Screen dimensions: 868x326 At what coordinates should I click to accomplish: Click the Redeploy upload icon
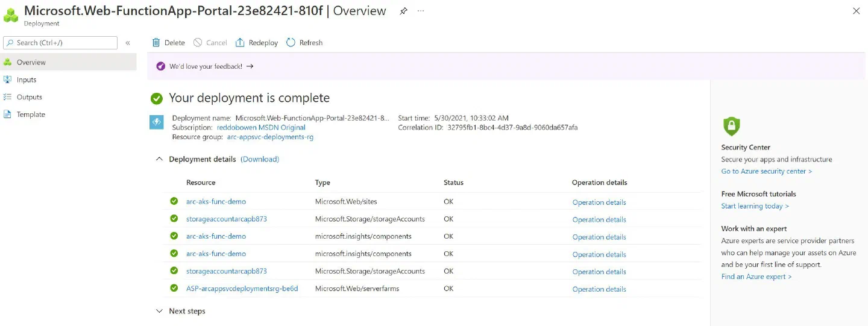[240, 43]
